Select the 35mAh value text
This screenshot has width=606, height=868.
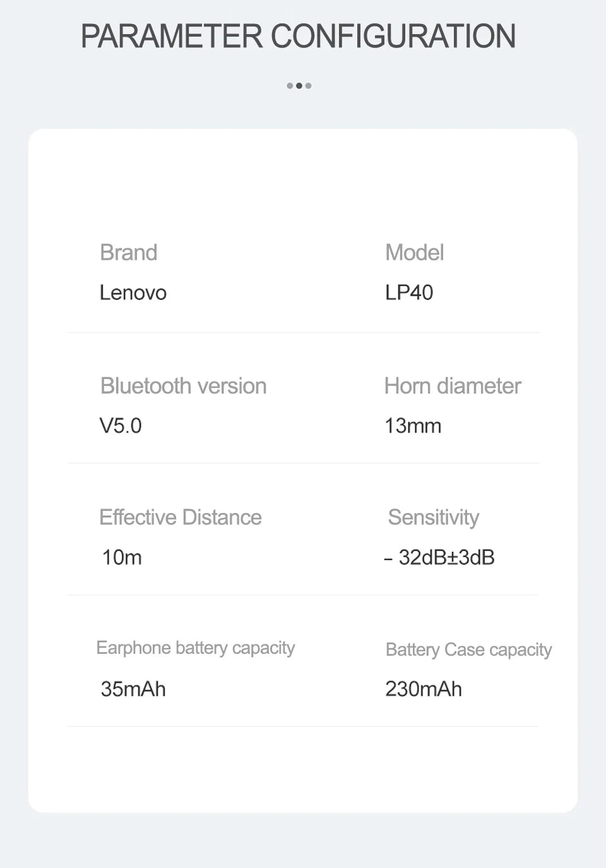tap(133, 689)
